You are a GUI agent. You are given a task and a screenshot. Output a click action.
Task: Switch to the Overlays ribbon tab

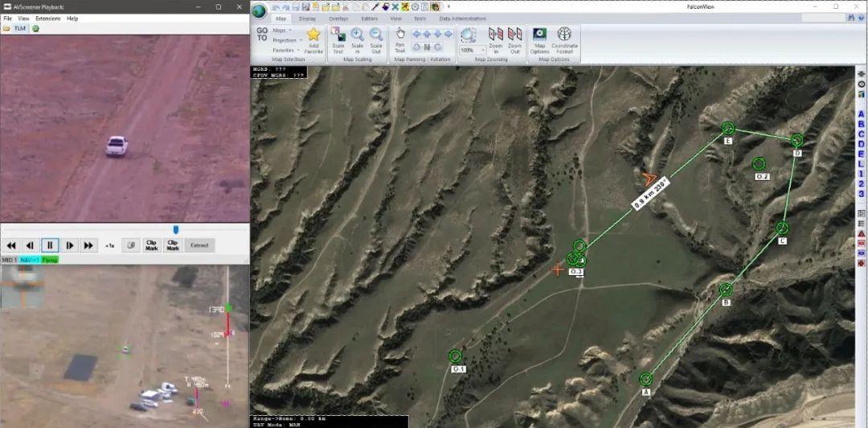click(338, 19)
